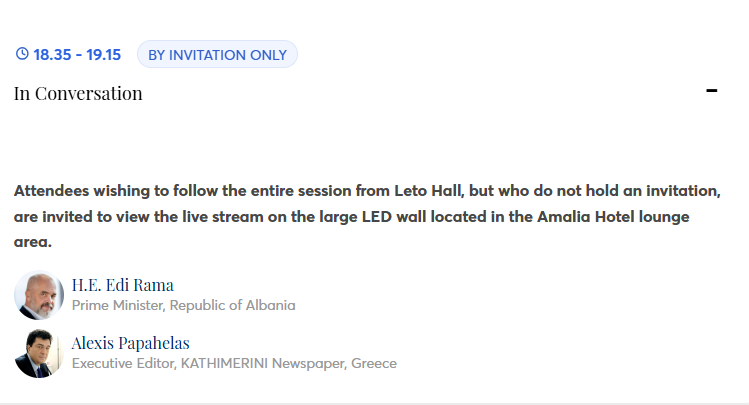Click the In Conversation session title
The width and height of the screenshot is (749, 405).
(78, 94)
